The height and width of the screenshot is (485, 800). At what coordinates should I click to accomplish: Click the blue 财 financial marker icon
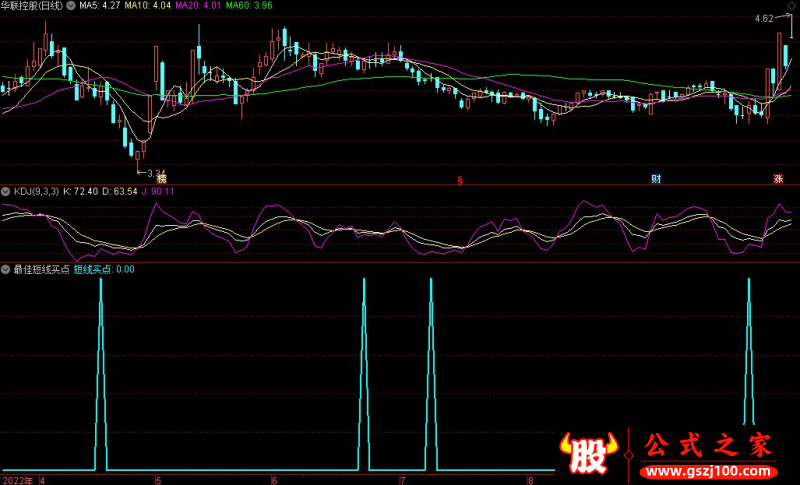pyautogui.click(x=656, y=179)
